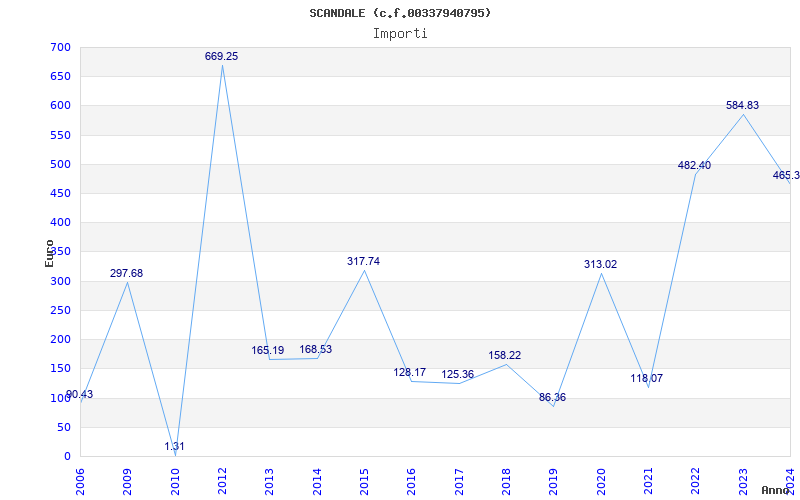
Task: Click the 150 y-axis tick label
Action: coord(61,369)
